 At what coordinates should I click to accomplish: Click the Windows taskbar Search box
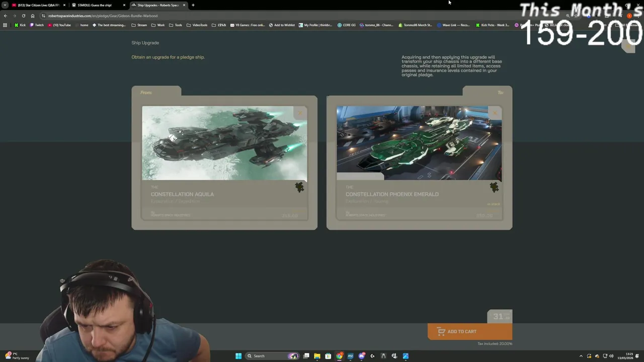[272, 356]
